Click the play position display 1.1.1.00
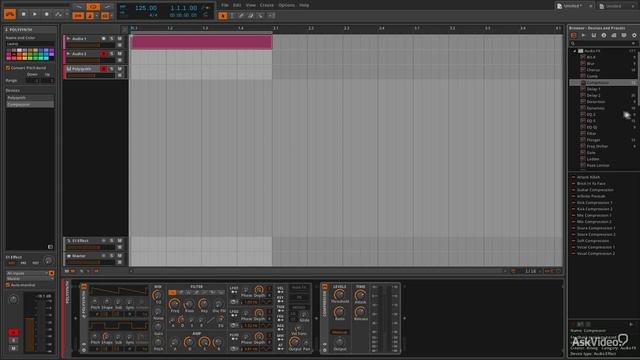This screenshot has width=640, height=360. tap(184, 8)
